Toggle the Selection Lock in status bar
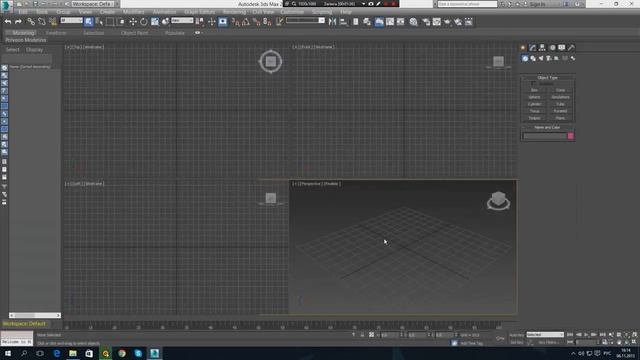This screenshot has height=360, width=640. click(x=362, y=335)
